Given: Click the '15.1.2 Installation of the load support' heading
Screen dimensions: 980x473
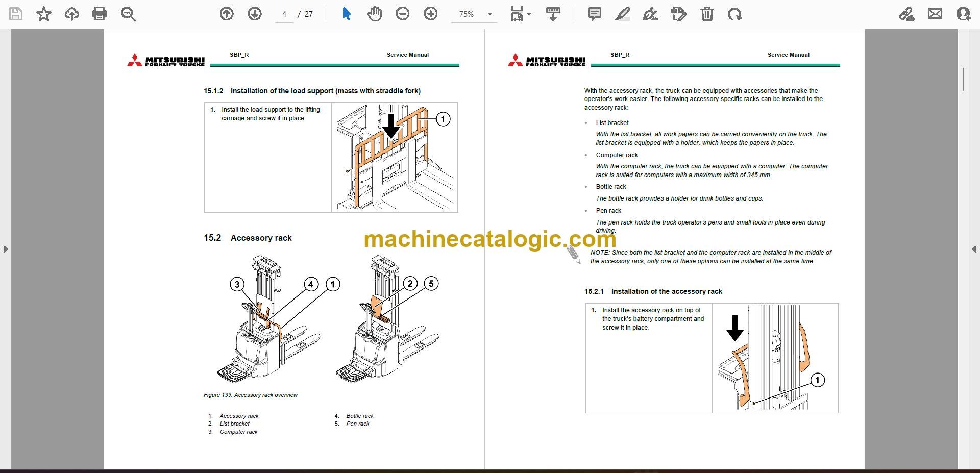Looking at the screenshot, I should point(312,91).
